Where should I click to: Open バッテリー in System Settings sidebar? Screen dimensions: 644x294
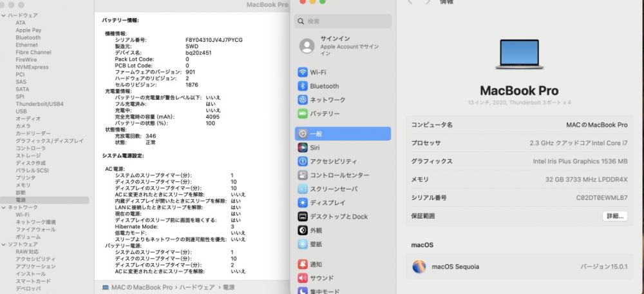coord(343,113)
